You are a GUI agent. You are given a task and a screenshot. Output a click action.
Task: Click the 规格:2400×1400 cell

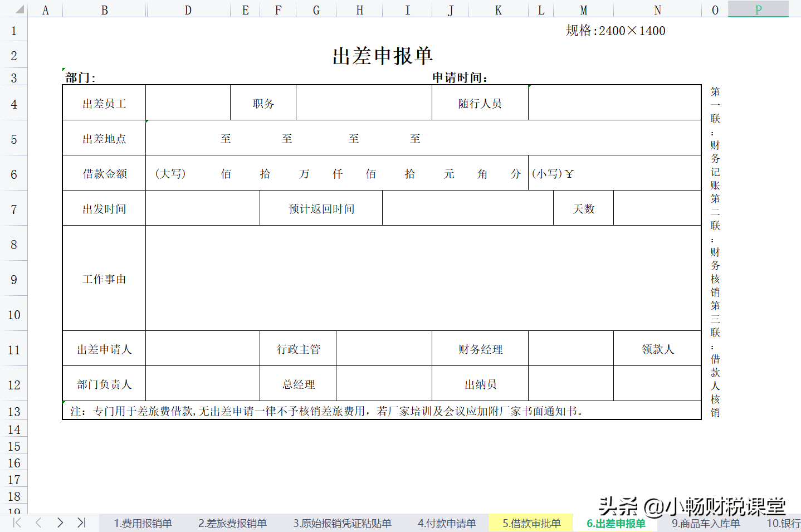click(614, 31)
